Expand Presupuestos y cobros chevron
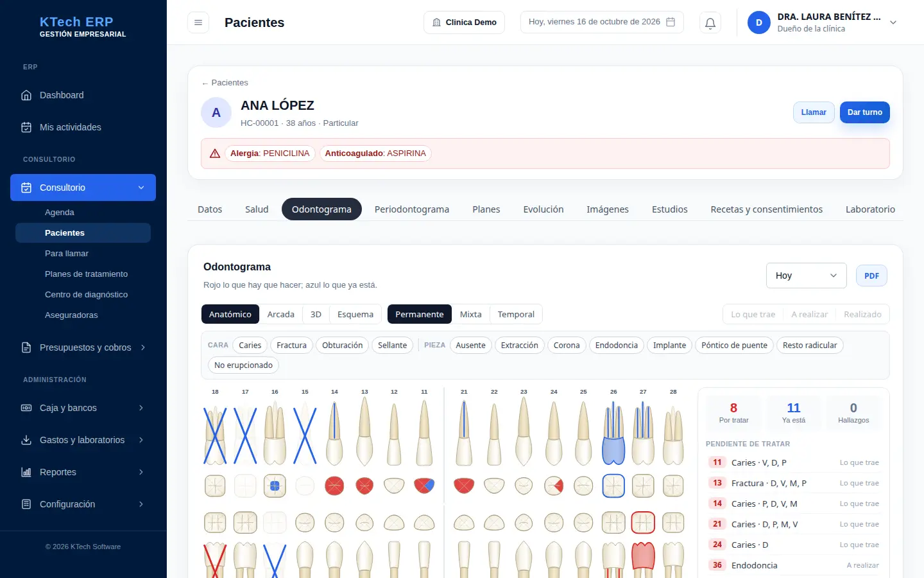 tap(142, 347)
